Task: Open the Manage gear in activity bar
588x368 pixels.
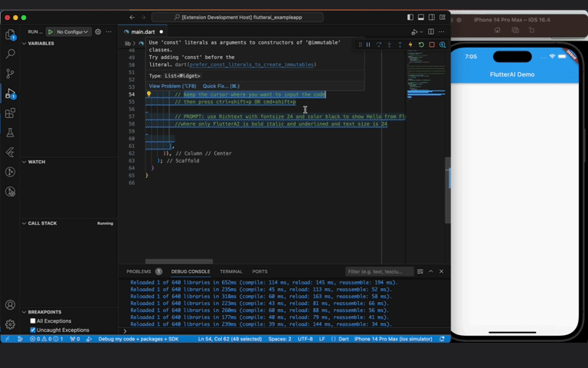Action: (11, 324)
